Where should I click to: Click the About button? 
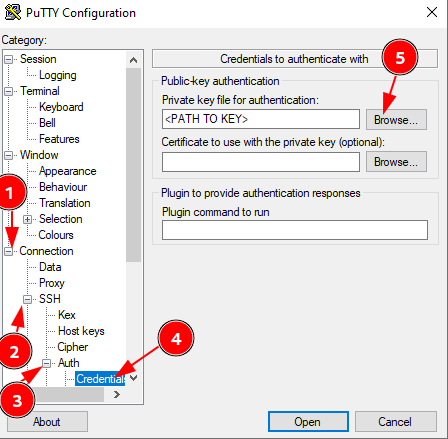47,422
